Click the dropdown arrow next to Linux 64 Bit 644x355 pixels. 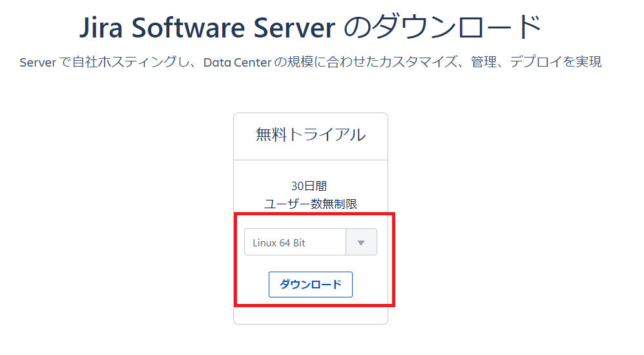(x=361, y=242)
